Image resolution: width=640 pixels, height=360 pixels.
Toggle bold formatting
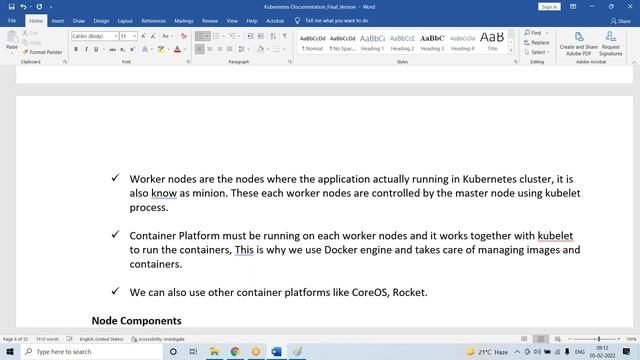tap(76, 49)
